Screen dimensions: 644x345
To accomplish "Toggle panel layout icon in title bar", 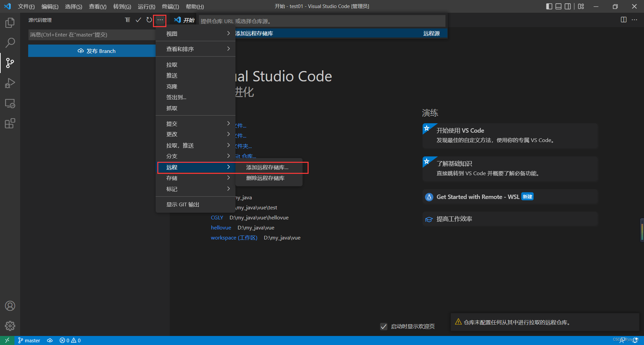I will click(558, 6).
